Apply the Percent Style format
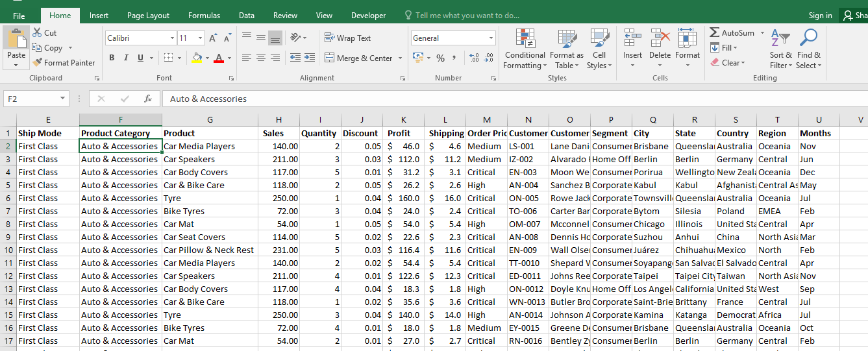This screenshot has height=351, width=868. click(x=440, y=58)
